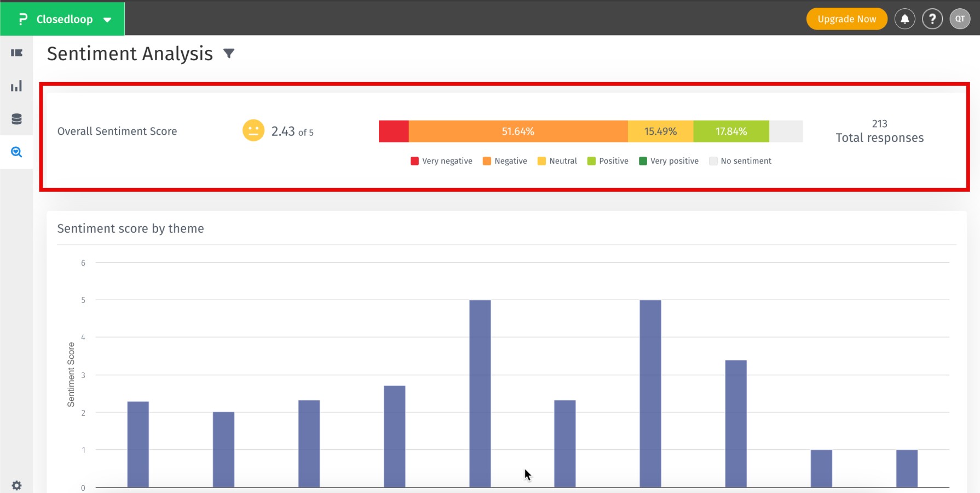
Task: Open the QT profile avatar menu
Action: [960, 19]
